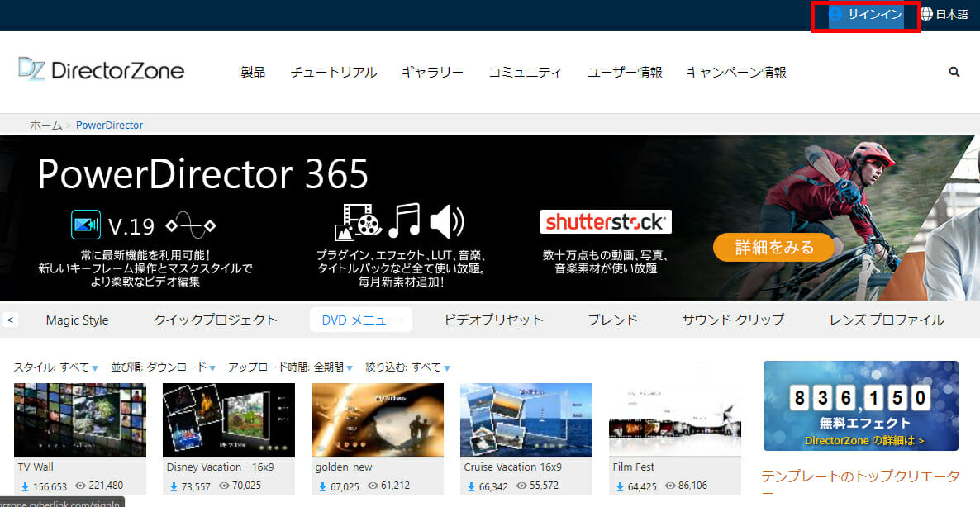The image size is (980, 507).
Task: Click the サインイン sign-in link
Action: 874,14
